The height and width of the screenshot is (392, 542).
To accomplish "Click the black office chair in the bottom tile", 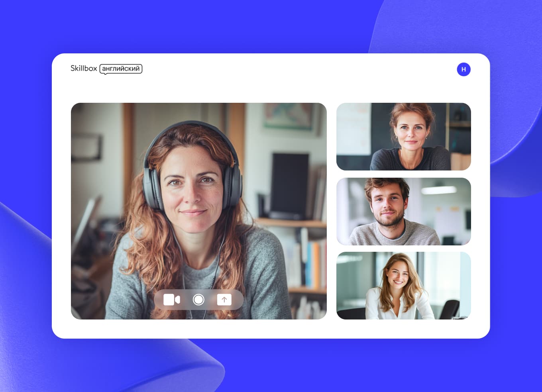I will point(450,309).
